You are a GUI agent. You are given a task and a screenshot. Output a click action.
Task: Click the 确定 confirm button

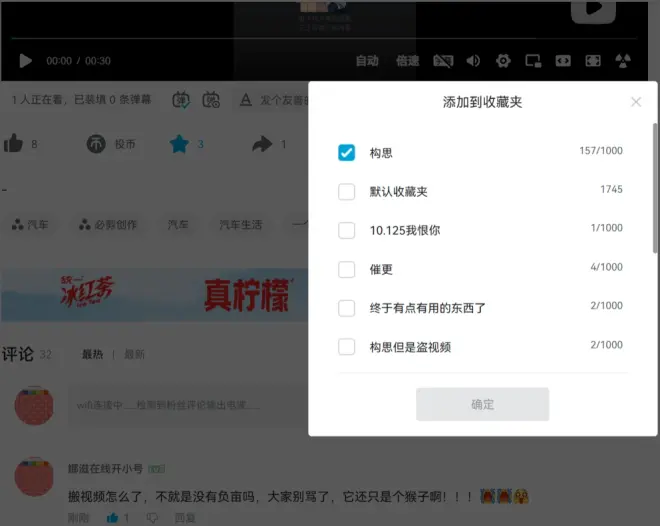482,404
